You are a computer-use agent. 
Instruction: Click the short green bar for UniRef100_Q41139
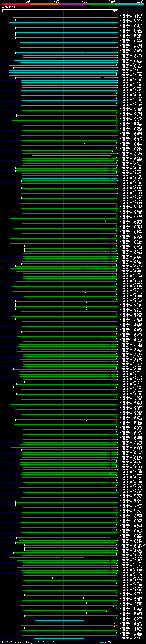pos(47,558)
